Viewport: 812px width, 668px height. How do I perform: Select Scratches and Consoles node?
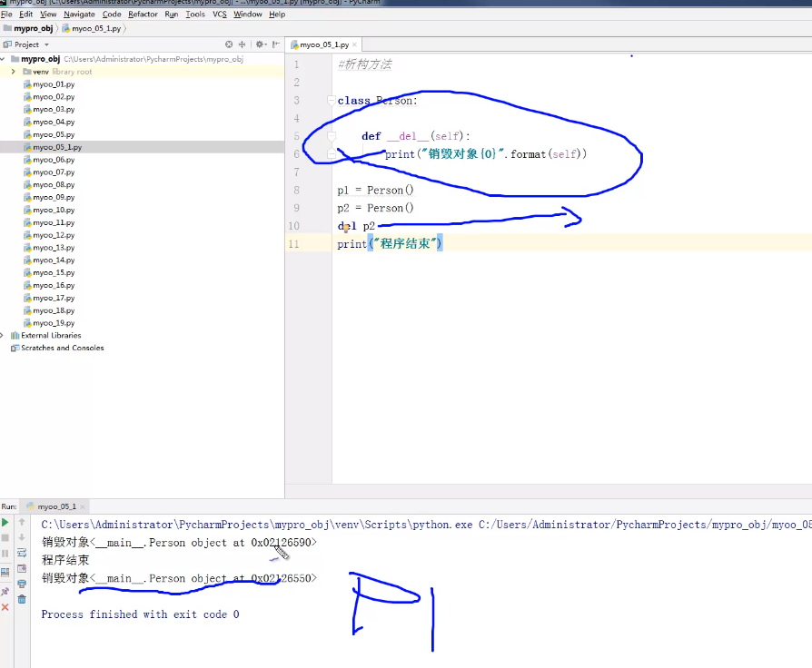tap(62, 349)
